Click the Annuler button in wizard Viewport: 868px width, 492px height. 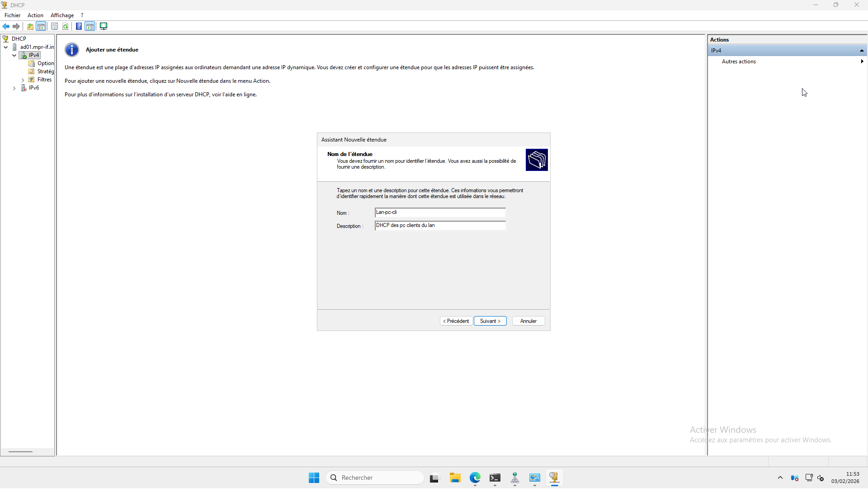(528, 321)
